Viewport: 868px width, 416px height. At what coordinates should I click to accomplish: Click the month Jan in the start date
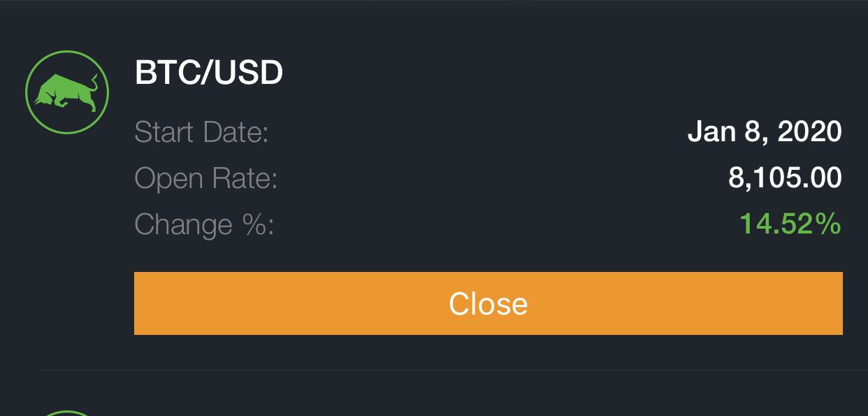[x=713, y=131]
